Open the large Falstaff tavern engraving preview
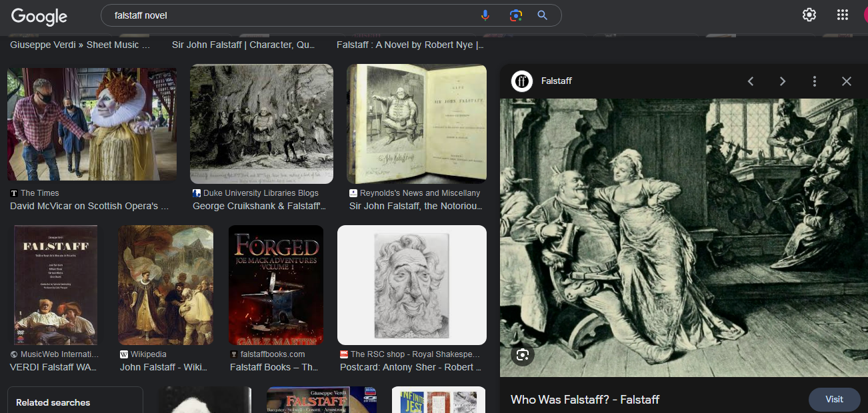This screenshot has height=413, width=868. [684, 238]
